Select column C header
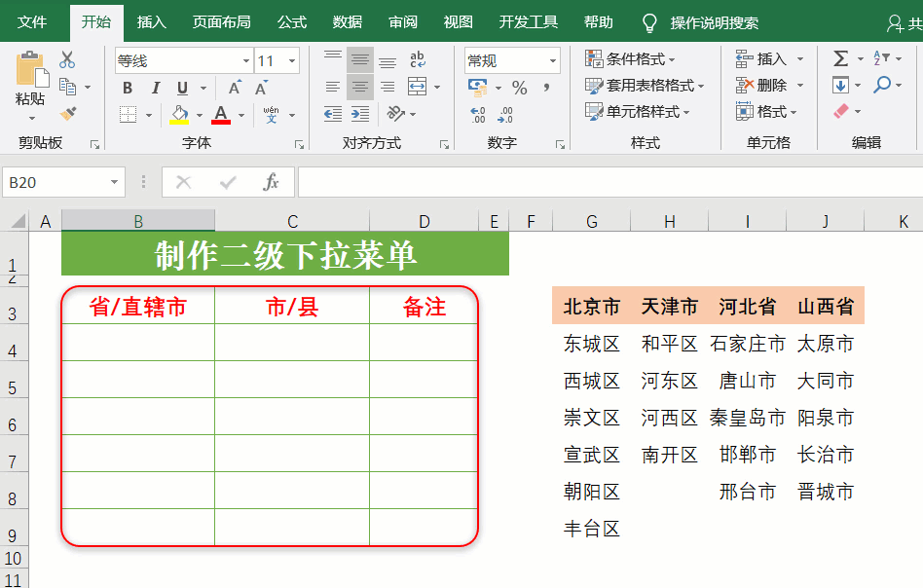Image resolution: width=923 pixels, height=588 pixels. (x=292, y=221)
